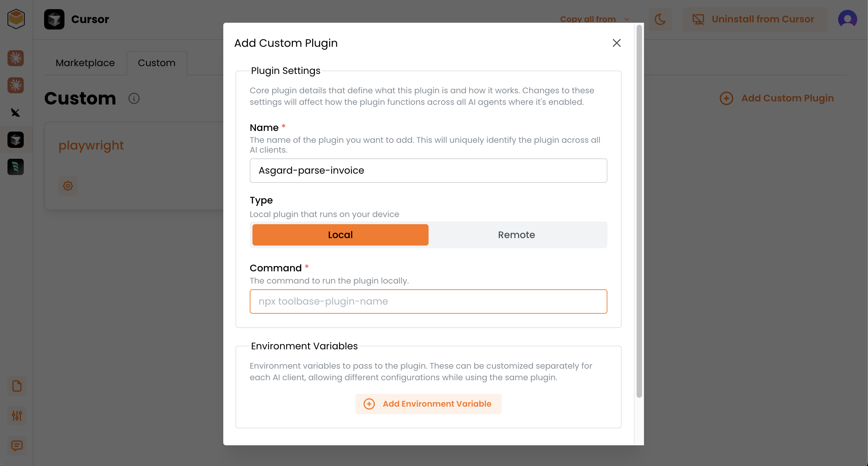This screenshot has height=466, width=868.
Task: Click the info icon beside Custom heading
Action: [134, 98]
